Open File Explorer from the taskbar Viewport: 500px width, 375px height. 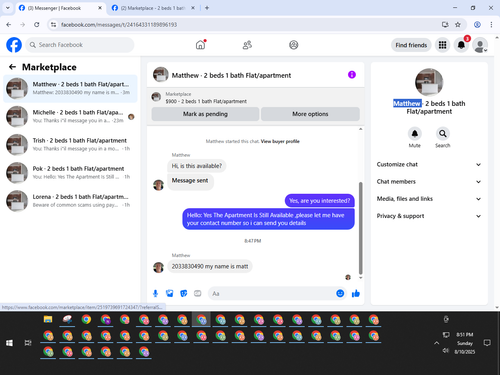(x=48, y=319)
